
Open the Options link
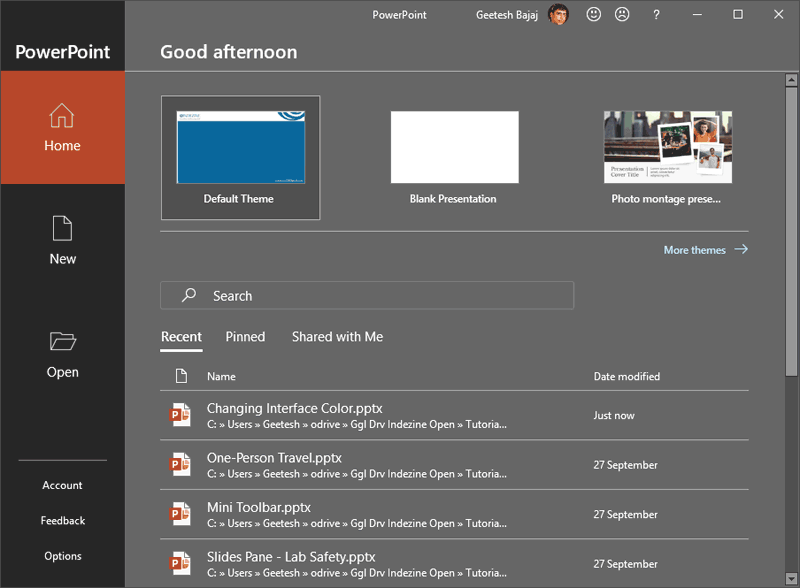(62, 556)
